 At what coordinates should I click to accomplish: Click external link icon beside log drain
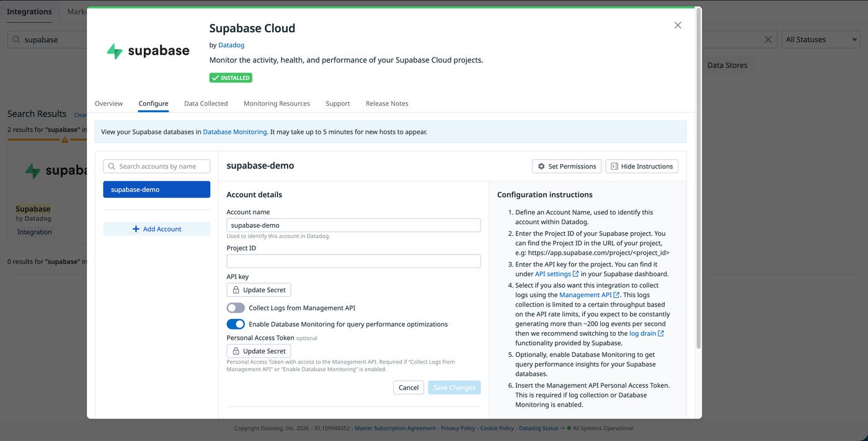click(661, 334)
